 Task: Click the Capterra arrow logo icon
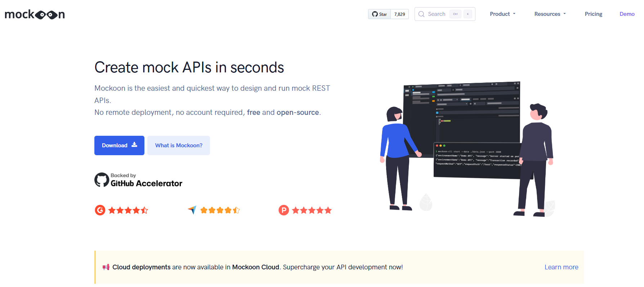click(192, 210)
